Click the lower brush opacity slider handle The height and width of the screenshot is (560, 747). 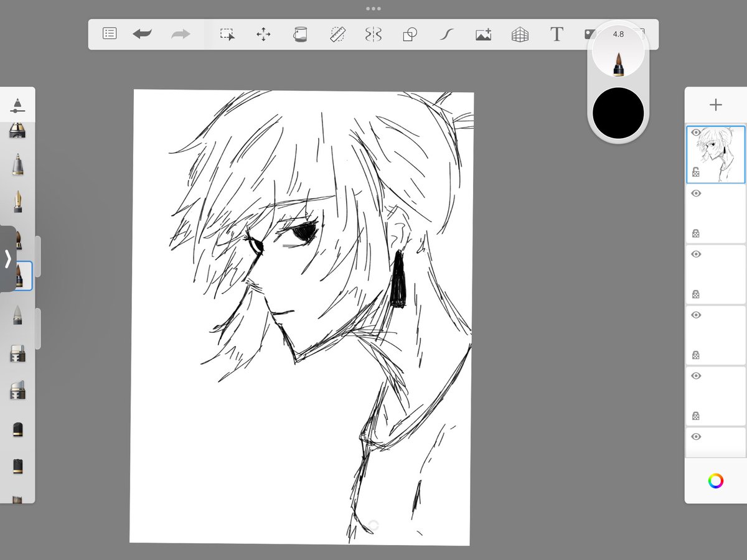tap(38, 329)
